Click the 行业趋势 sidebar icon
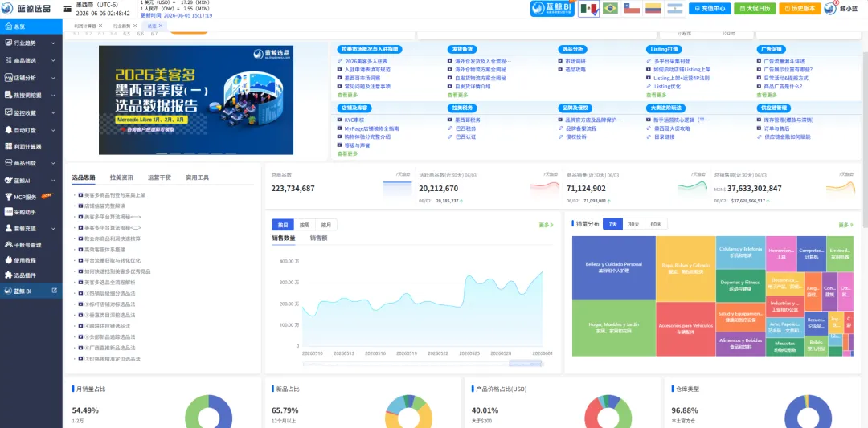 pyautogui.click(x=8, y=43)
